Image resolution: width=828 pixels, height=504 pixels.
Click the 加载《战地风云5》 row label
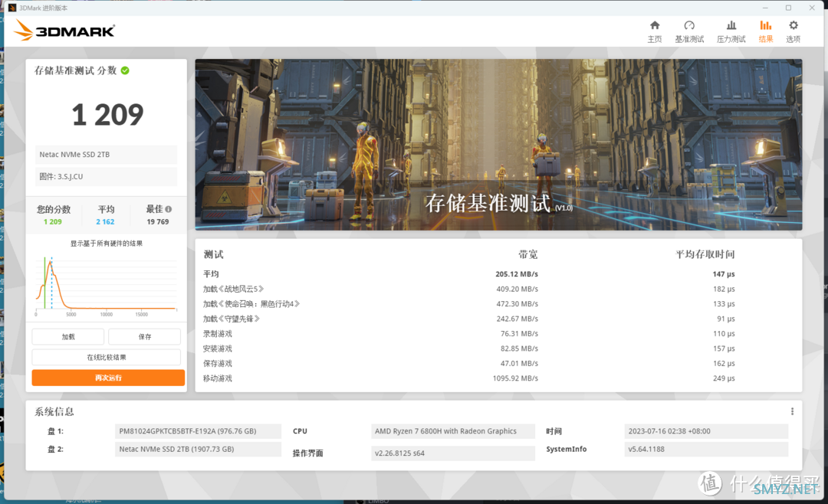pos(233,290)
